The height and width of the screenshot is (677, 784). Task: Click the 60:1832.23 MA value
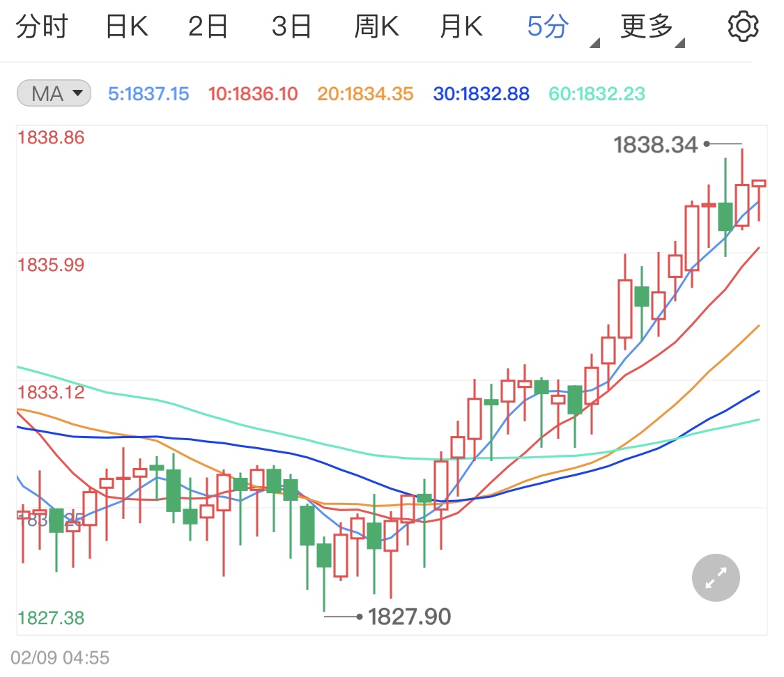[x=597, y=94]
